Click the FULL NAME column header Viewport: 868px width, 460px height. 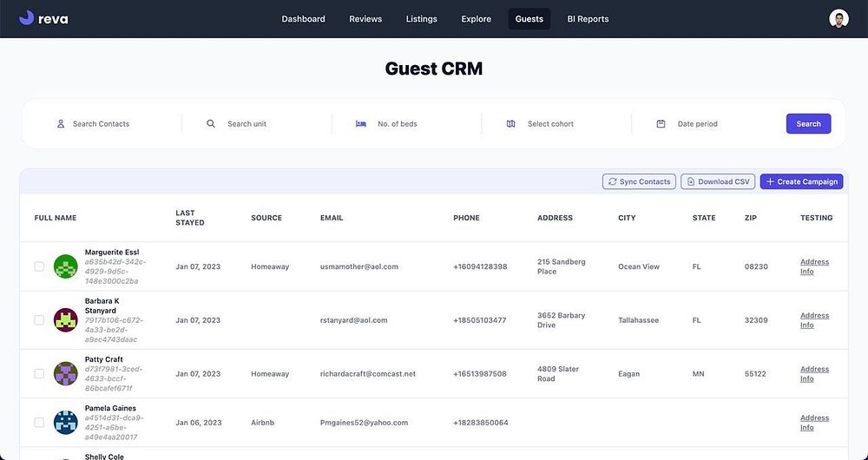click(x=56, y=218)
